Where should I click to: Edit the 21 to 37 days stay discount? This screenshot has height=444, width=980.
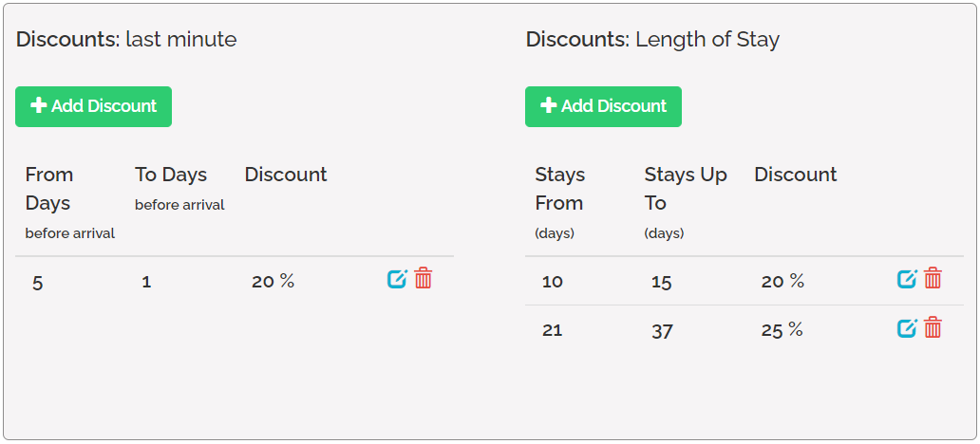click(907, 328)
